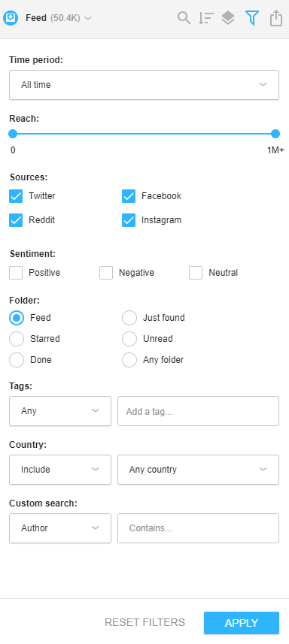Click the blue Feed inbox logo icon

point(11,18)
